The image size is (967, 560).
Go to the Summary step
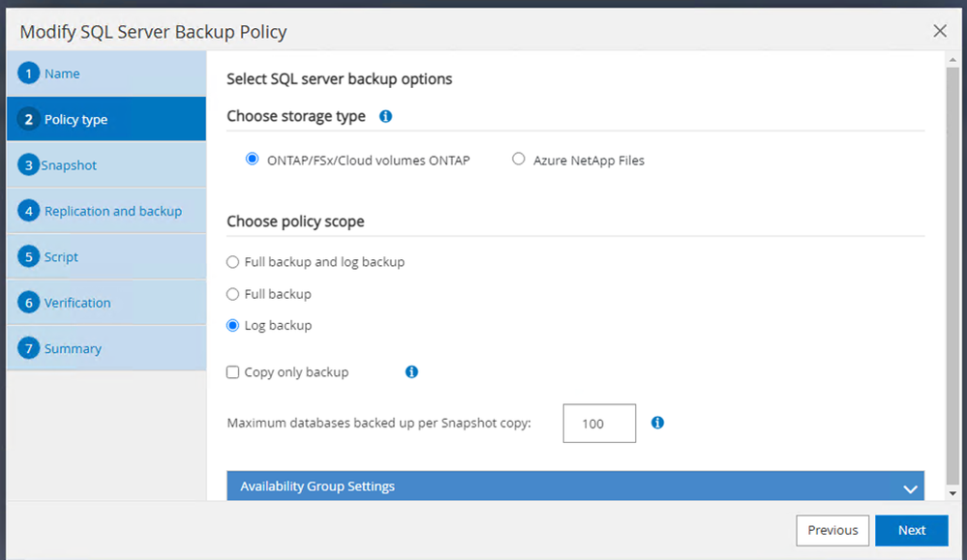click(73, 348)
